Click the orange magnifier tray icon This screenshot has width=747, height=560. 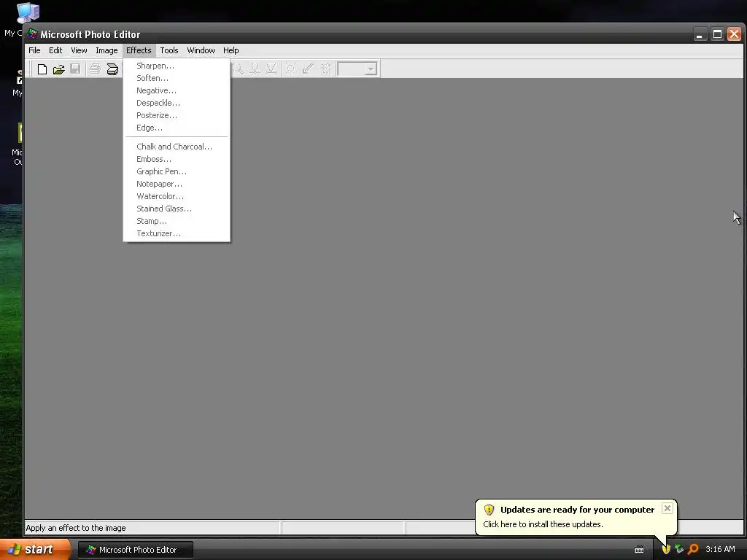click(x=693, y=549)
